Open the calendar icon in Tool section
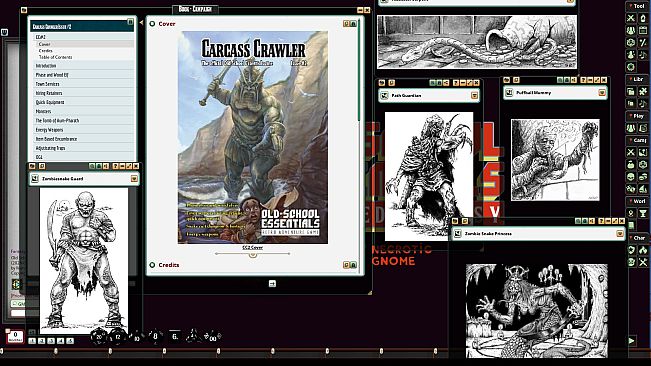This screenshot has height=366, width=651. coord(643,30)
